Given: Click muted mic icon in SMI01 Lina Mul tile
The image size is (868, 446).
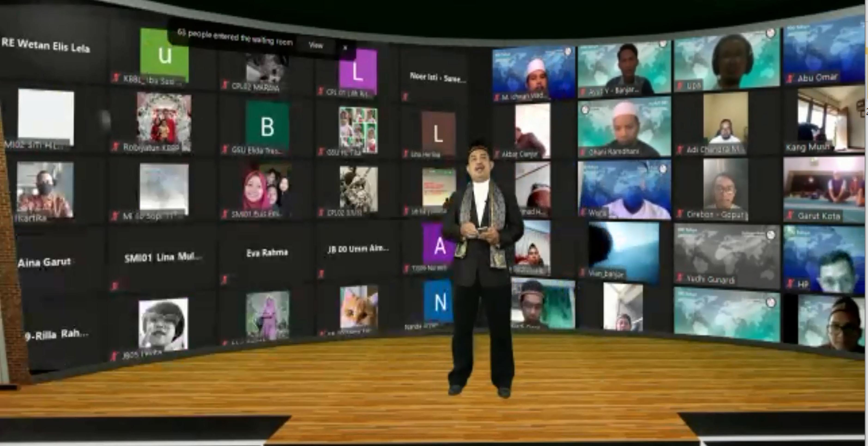Looking at the screenshot, I should 115,286.
